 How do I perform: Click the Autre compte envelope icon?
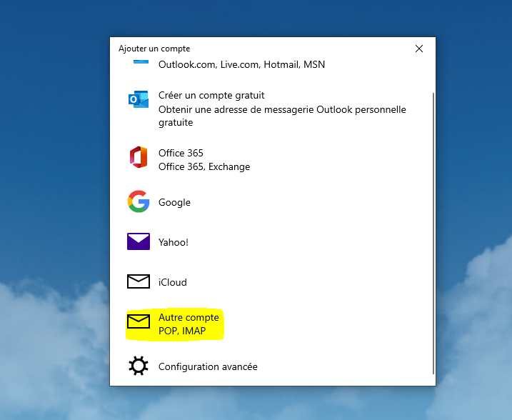[x=139, y=321]
